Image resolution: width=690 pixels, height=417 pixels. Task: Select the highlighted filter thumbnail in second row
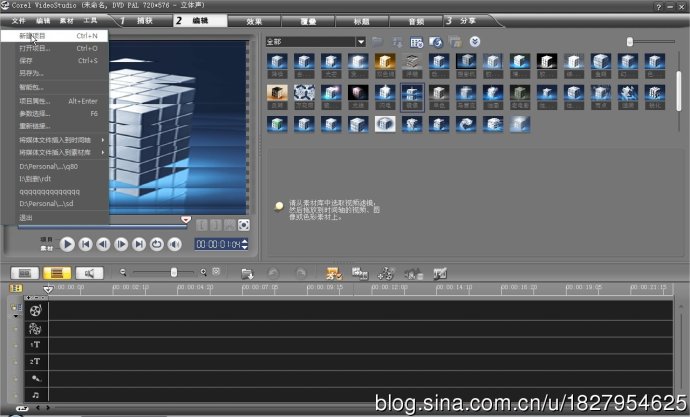click(x=412, y=98)
